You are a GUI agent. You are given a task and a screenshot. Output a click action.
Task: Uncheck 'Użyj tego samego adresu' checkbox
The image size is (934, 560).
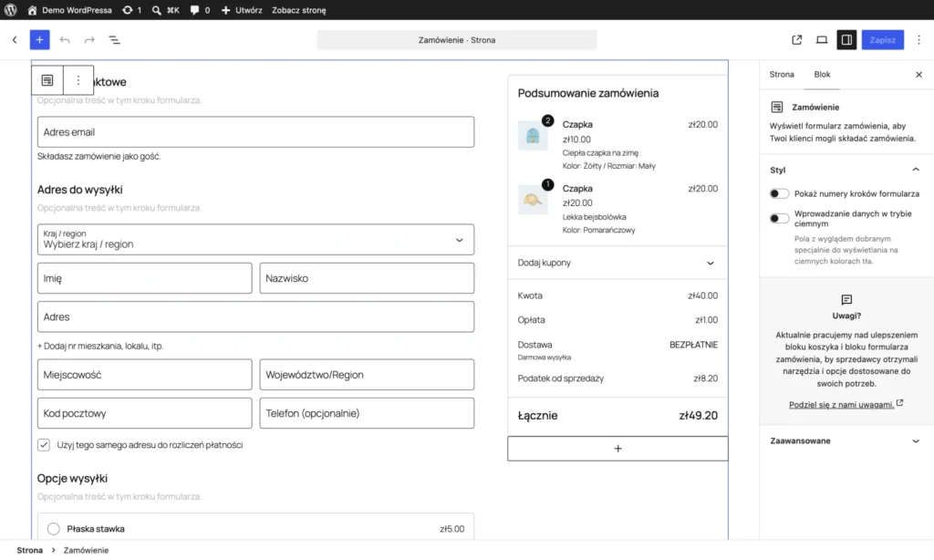pyautogui.click(x=44, y=445)
